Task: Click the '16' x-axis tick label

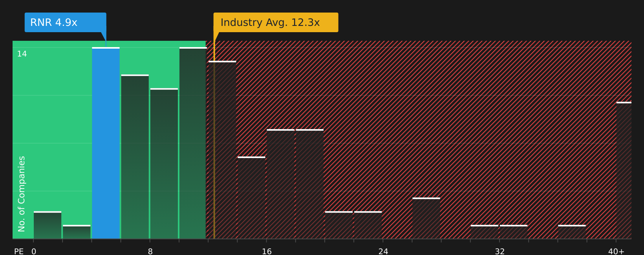Action: pyautogui.click(x=267, y=251)
